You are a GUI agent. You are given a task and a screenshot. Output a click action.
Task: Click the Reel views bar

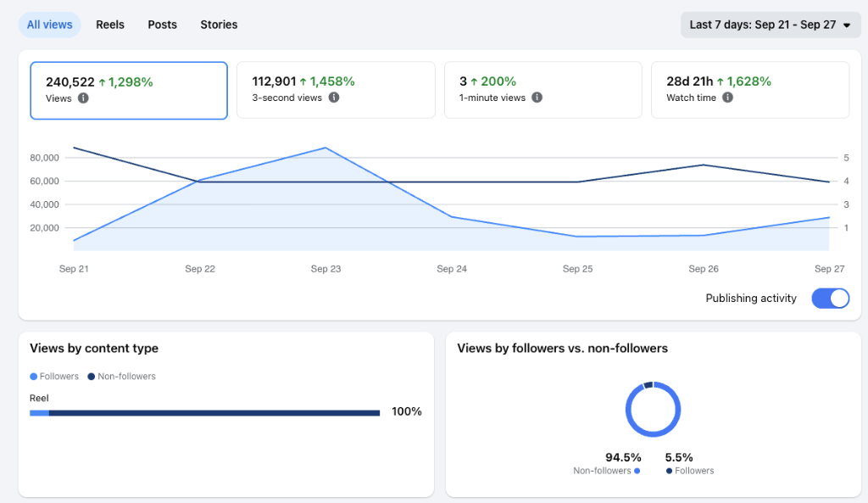205,413
